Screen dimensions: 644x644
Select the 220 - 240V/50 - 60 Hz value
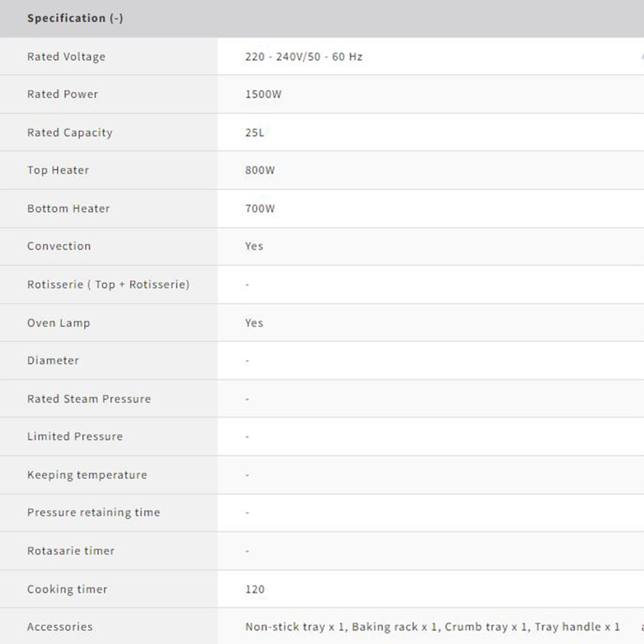(x=304, y=57)
